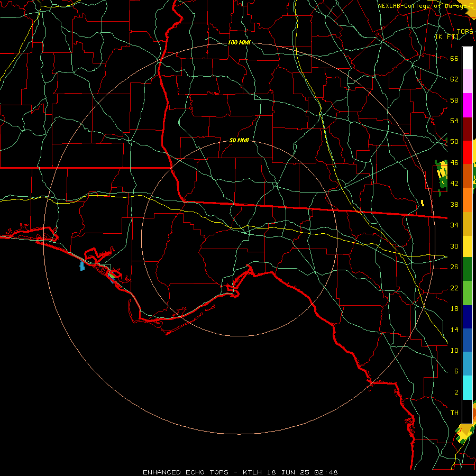
Task: Click the green-yellow echo cluster at east edge
Action: click(442, 177)
